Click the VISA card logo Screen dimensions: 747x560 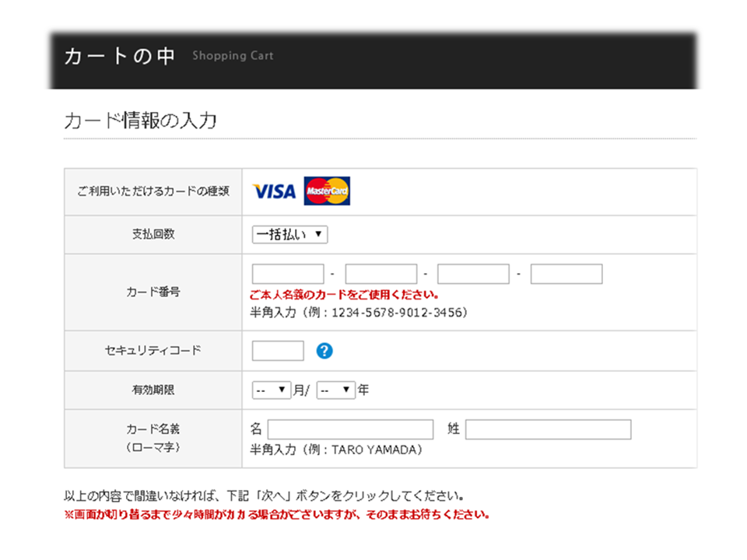click(274, 191)
